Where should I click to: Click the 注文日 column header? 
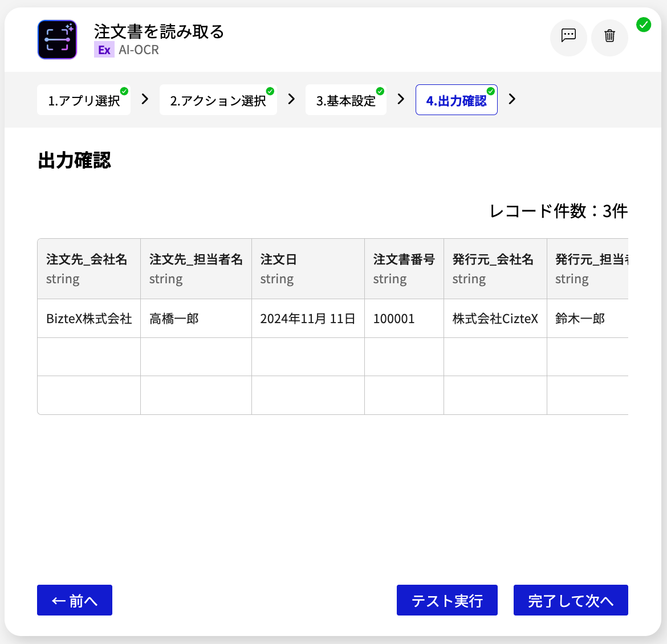click(x=308, y=269)
